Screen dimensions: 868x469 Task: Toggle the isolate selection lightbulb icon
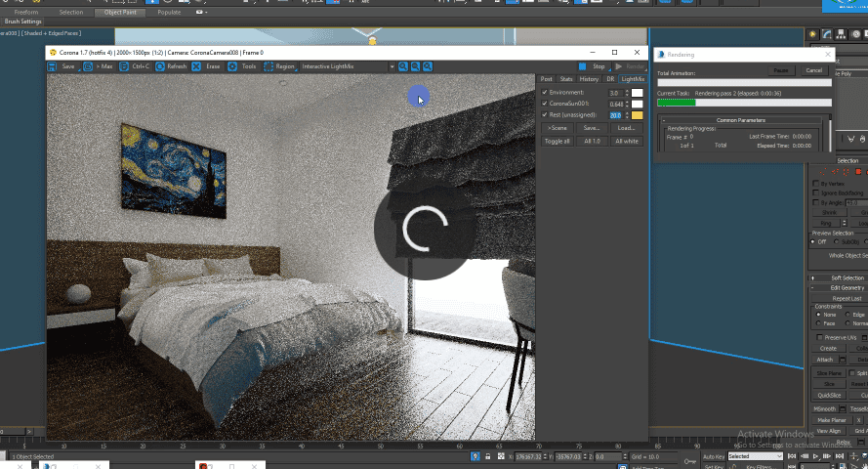[x=475, y=456]
